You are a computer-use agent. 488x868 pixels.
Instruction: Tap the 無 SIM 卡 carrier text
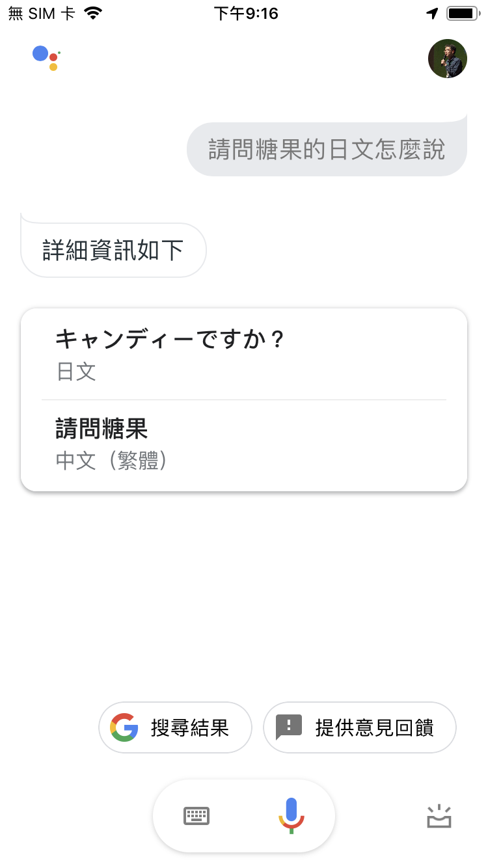pyautogui.click(x=42, y=13)
